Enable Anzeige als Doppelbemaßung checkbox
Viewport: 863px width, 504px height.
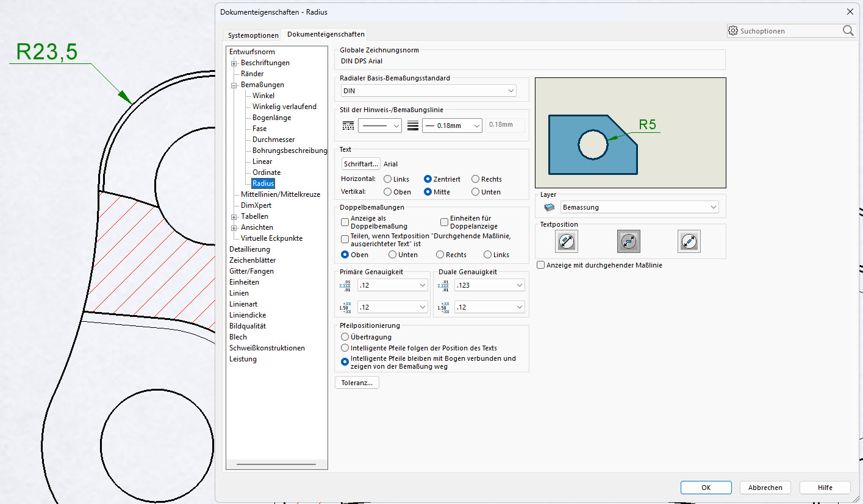[x=345, y=222]
